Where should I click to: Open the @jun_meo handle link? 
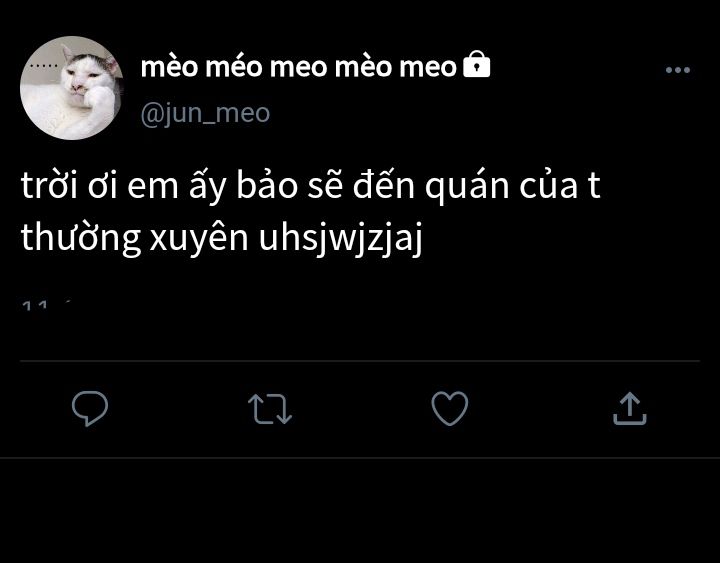[x=205, y=113]
